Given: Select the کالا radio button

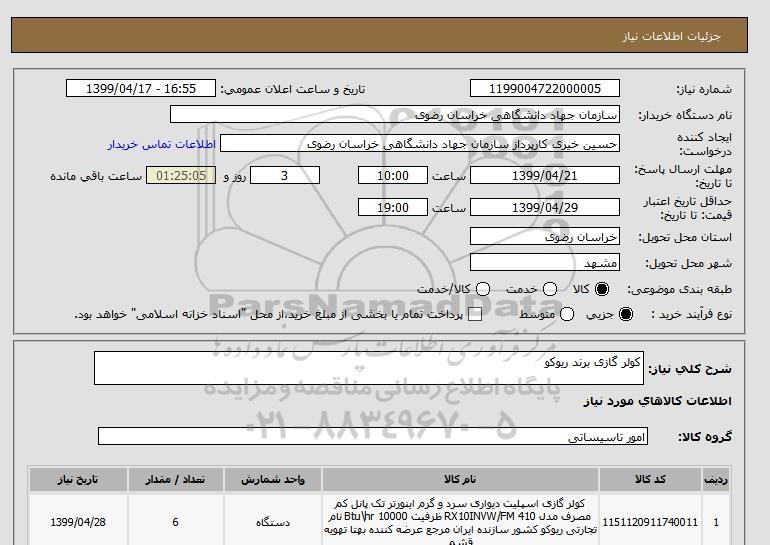Looking at the screenshot, I should tap(602, 289).
